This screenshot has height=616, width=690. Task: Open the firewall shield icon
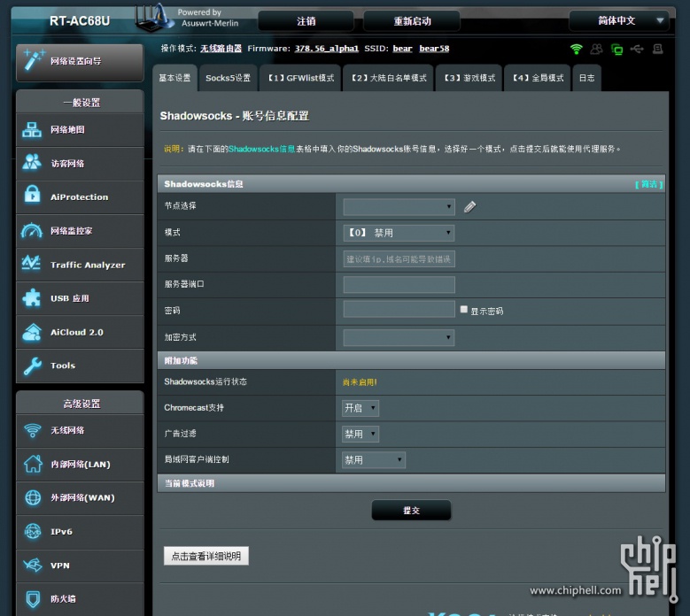coord(33,599)
